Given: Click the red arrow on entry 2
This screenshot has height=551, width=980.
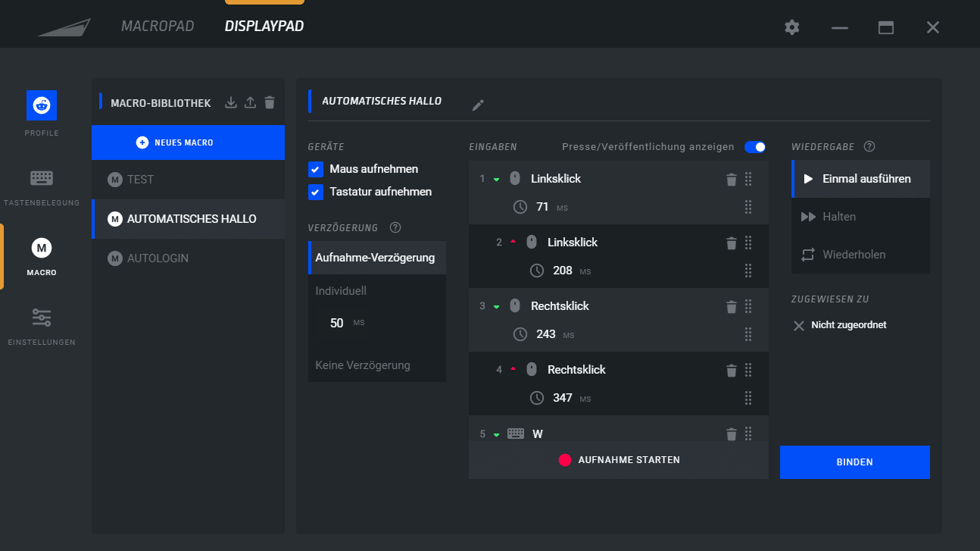Looking at the screenshot, I should point(513,243).
